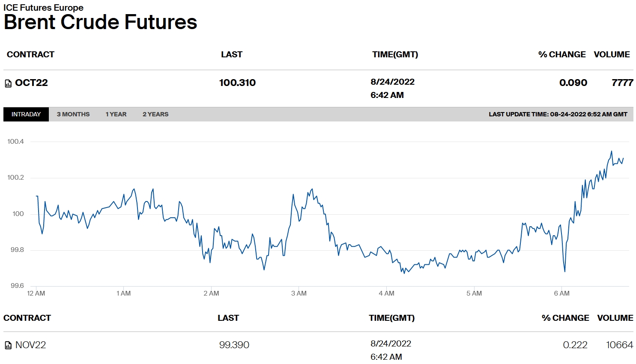636x364 pixels.
Task: Click the VOLUME header above OCT22
Action: coord(612,54)
